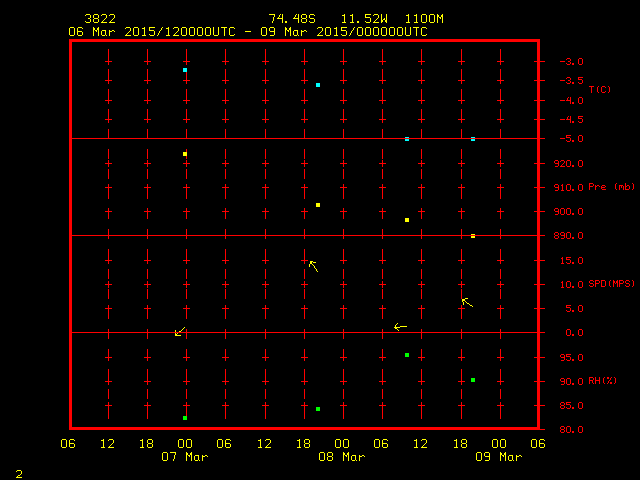Select the wind arrow near 20 UTC 08 Mar
This screenshot has height=480, width=640.
467,301
